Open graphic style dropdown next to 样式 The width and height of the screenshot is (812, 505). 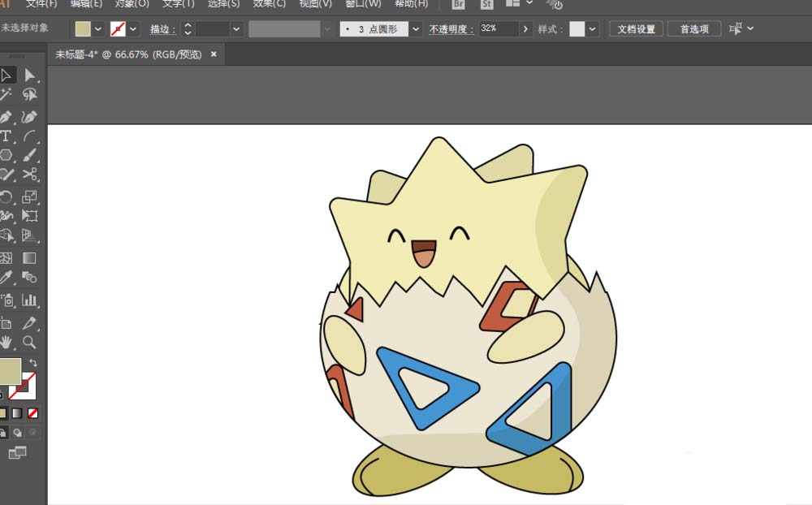[x=592, y=29]
